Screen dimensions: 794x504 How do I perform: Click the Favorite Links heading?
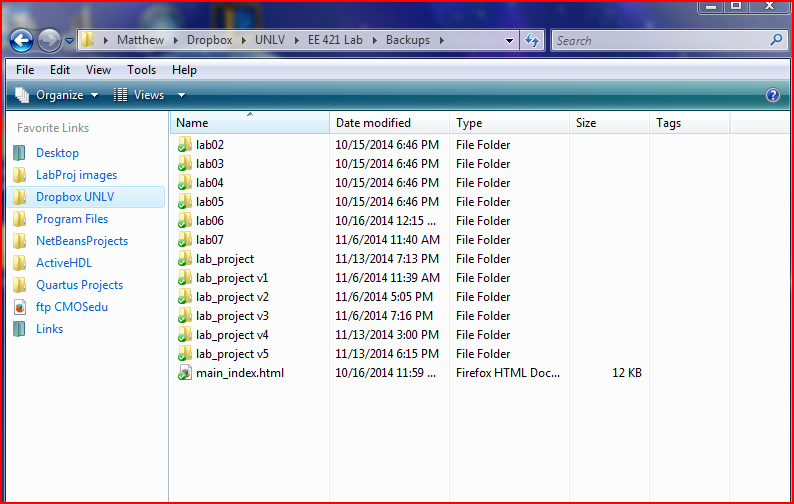click(x=53, y=128)
